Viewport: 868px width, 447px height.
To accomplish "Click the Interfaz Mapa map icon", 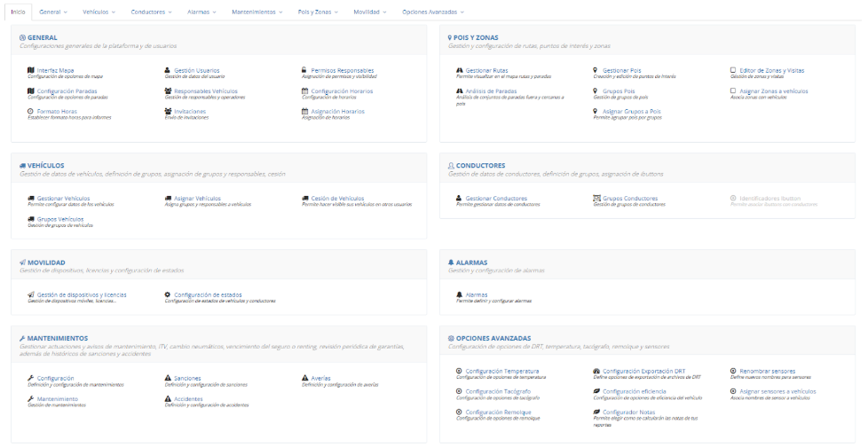I will (31, 70).
